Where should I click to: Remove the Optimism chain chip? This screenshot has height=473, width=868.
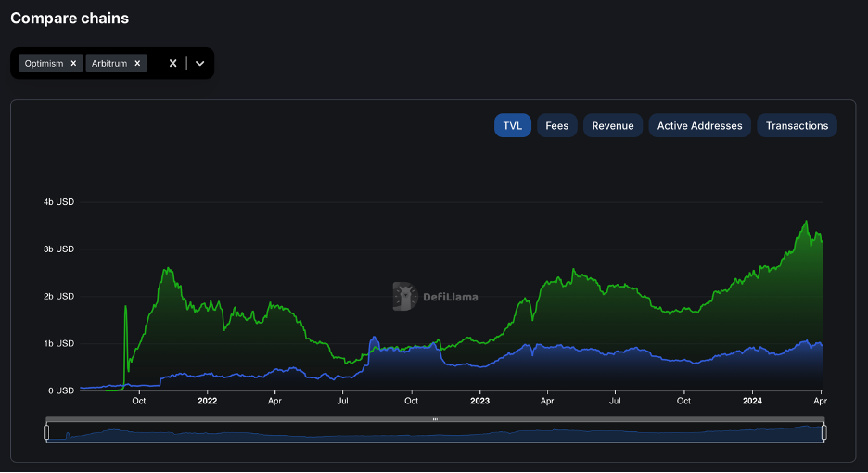73,64
